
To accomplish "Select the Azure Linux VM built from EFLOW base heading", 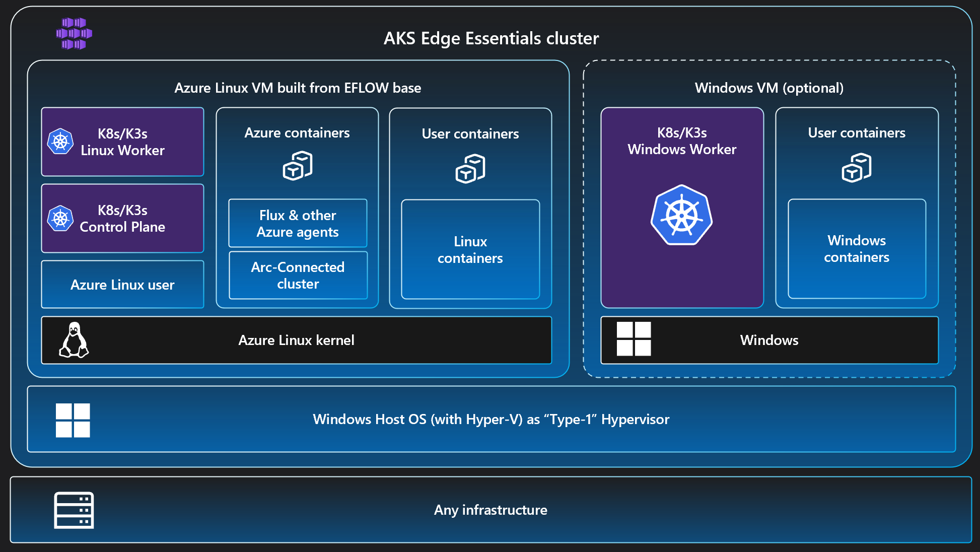I will coord(298,88).
